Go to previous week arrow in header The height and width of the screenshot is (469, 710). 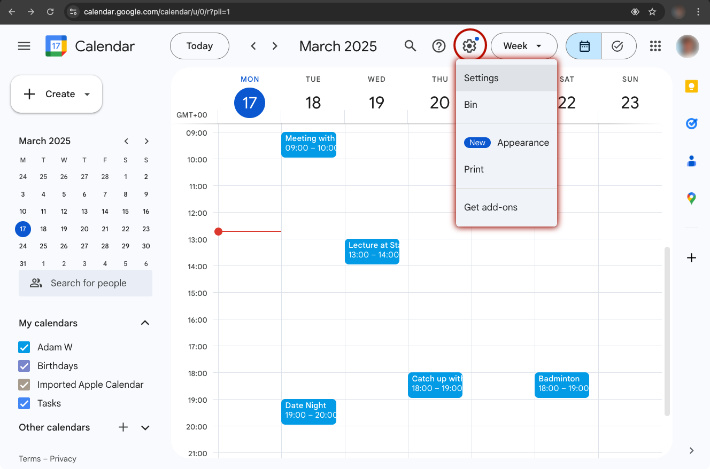pyautogui.click(x=254, y=46)
